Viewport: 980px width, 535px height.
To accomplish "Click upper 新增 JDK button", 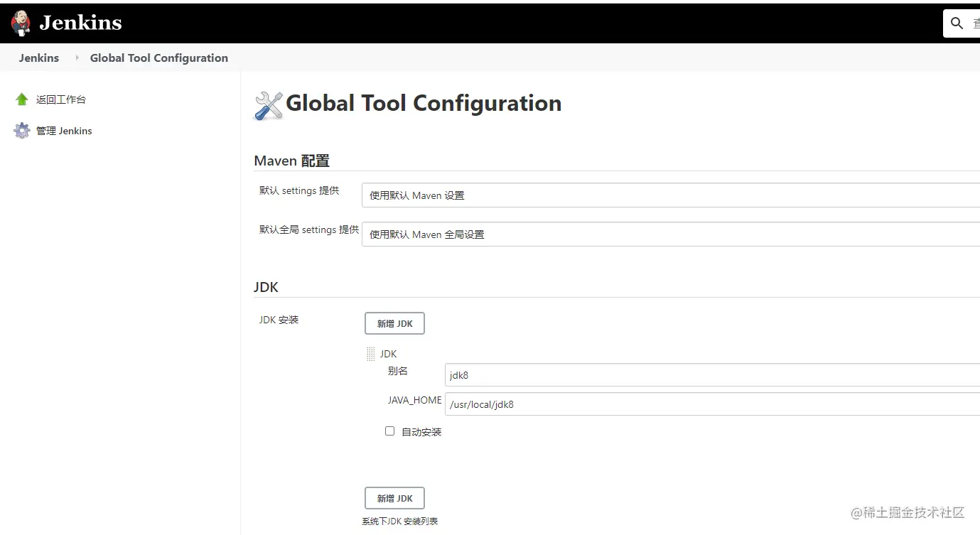I will coord(394,323).
